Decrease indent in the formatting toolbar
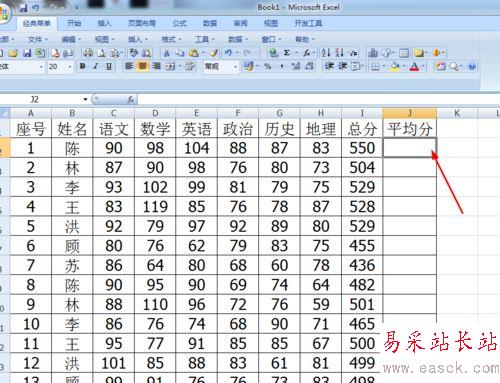This screenshot has height=383, width=500. 329,66
